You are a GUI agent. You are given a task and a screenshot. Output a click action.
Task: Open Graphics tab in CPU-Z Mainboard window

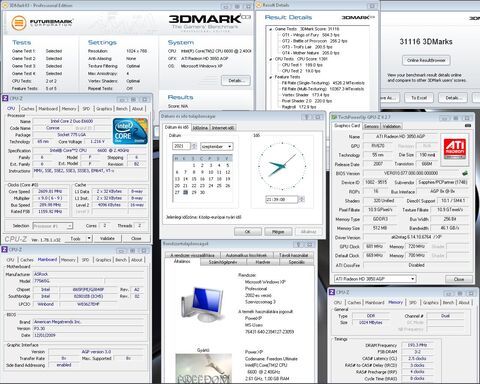[103, 260]
